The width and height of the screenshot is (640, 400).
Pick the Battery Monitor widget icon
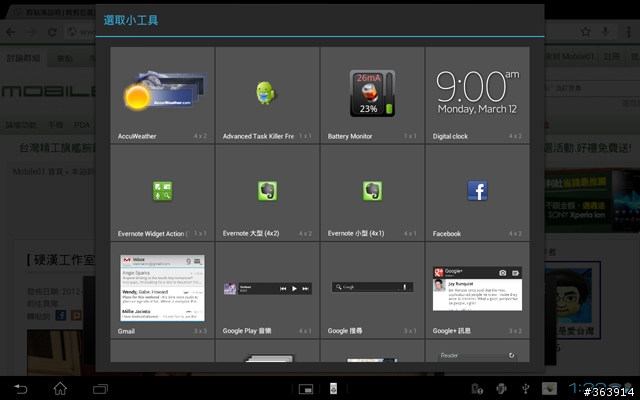tap(372, 93)
